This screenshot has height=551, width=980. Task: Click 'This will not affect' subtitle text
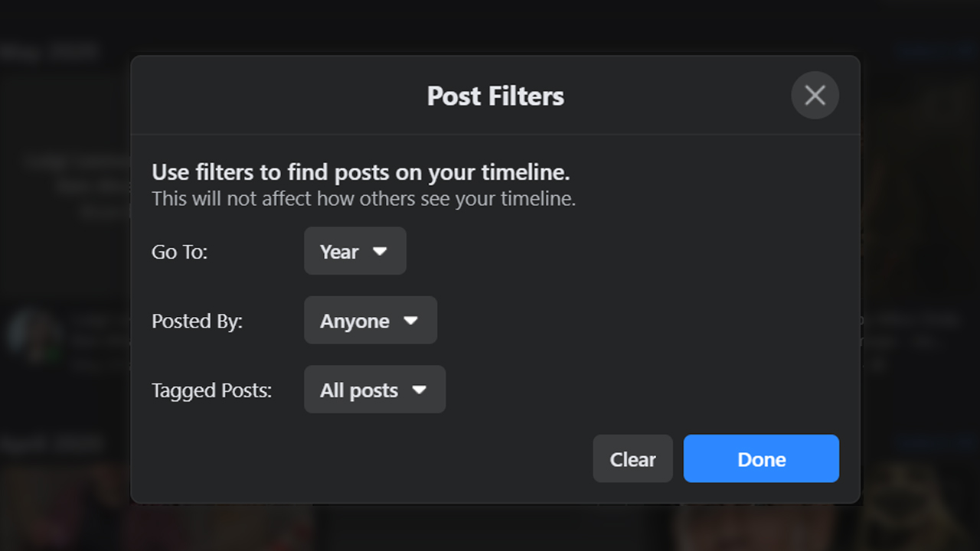click(363, 199)
